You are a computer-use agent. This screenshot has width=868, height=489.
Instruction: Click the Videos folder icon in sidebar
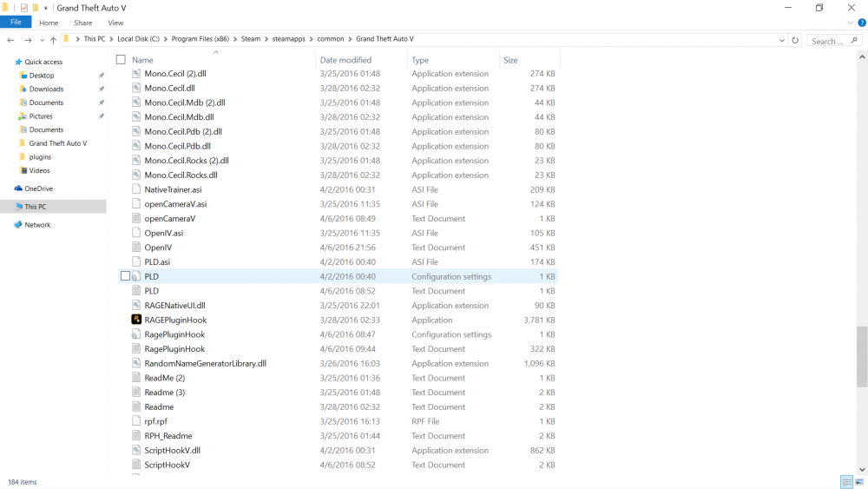[x=23, y=170]
